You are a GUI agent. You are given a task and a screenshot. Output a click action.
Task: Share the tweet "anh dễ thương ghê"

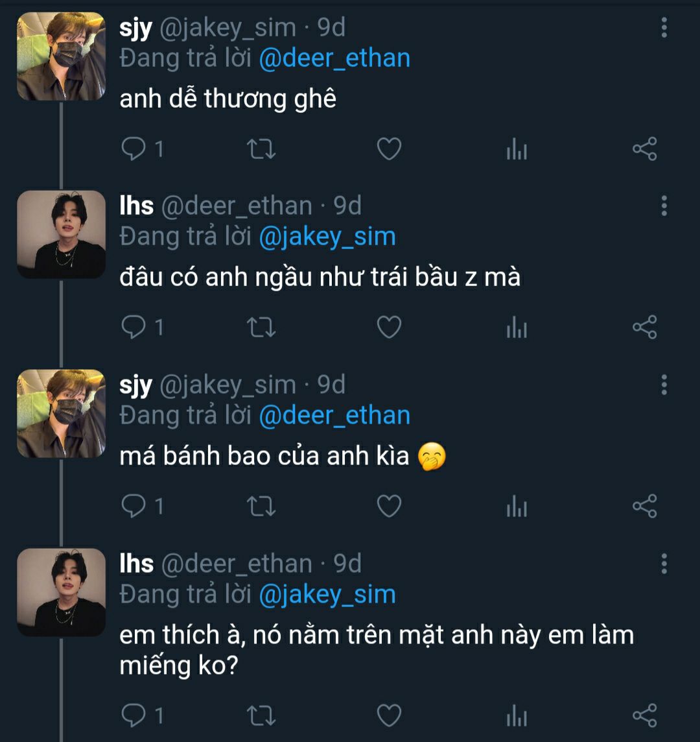pos(644,149)
